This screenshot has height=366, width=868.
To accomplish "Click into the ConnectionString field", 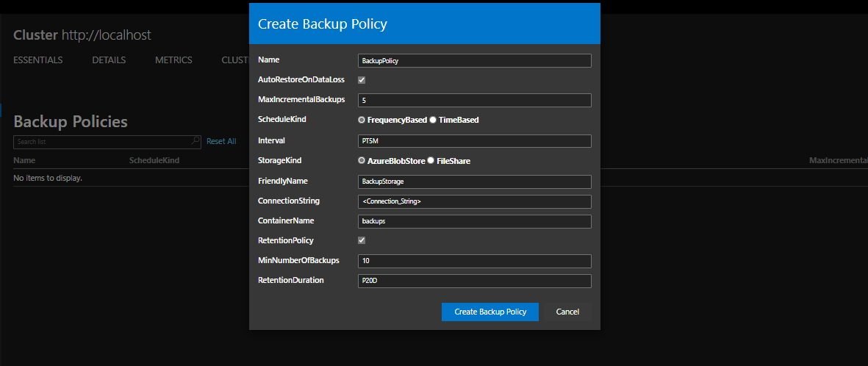I will click(x=474, y=201).
